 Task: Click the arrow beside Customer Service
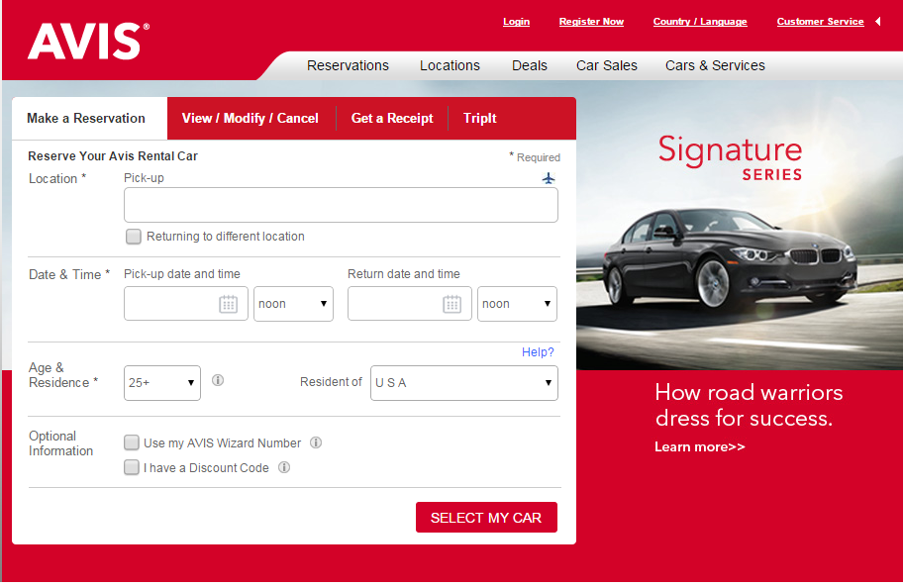pyautogui.click(x=878, y=22)
